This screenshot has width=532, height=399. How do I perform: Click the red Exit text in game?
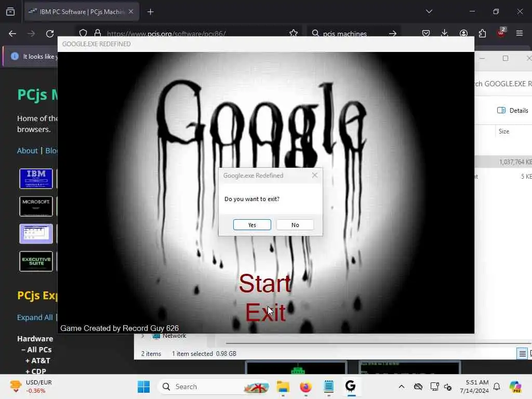point(265,313)
